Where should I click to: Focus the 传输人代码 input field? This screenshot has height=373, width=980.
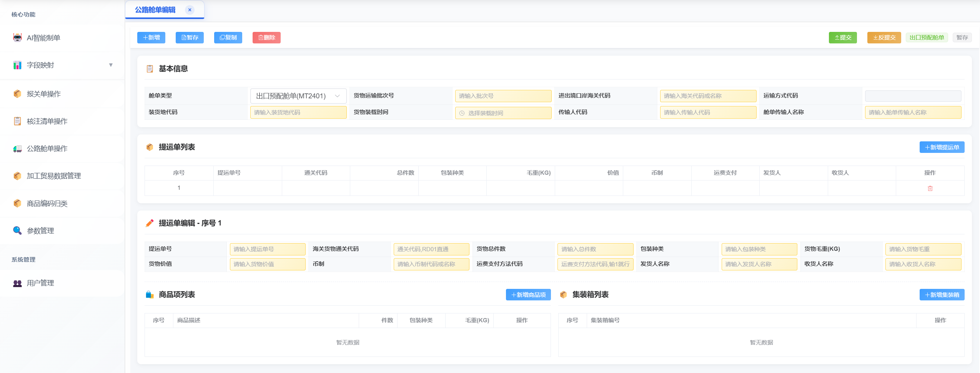[708, 113]
